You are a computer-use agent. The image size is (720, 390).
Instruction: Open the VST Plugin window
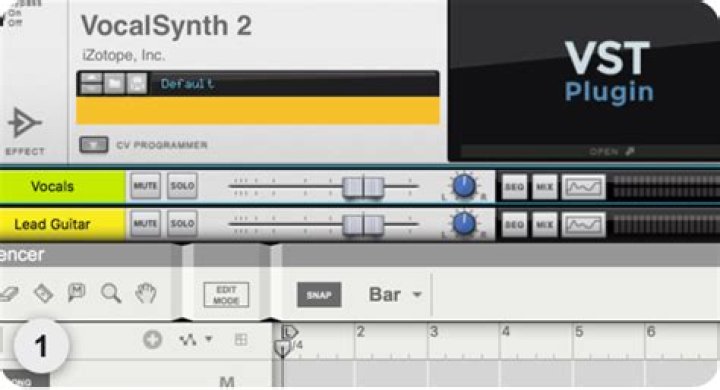pos(611,151)
